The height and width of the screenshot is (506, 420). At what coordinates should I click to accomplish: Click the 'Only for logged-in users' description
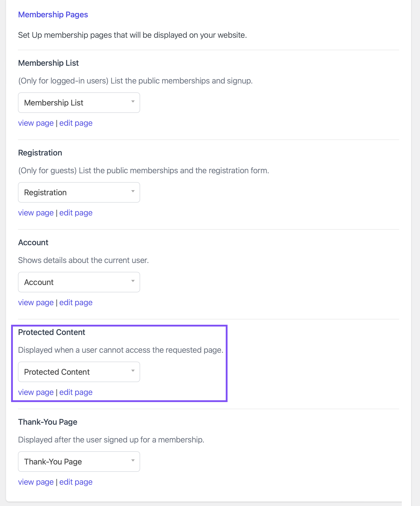[x=135, y=81]
